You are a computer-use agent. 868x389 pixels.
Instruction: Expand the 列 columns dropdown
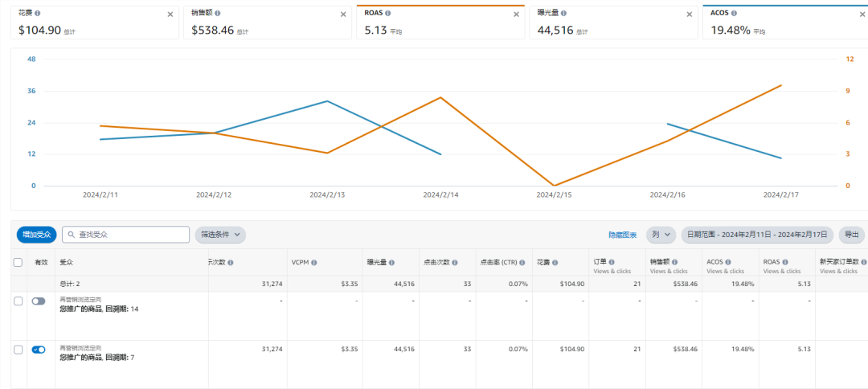(x=661, y=235)
